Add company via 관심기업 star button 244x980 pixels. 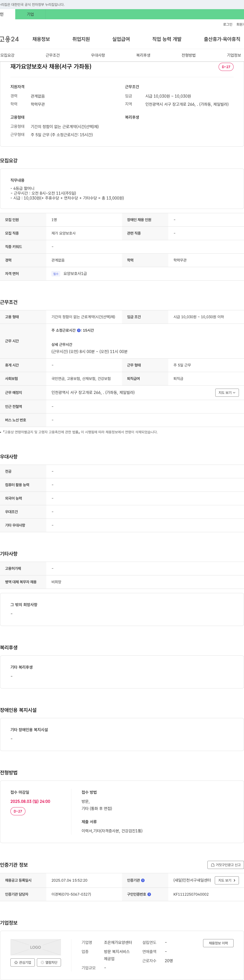pos(22,962)
